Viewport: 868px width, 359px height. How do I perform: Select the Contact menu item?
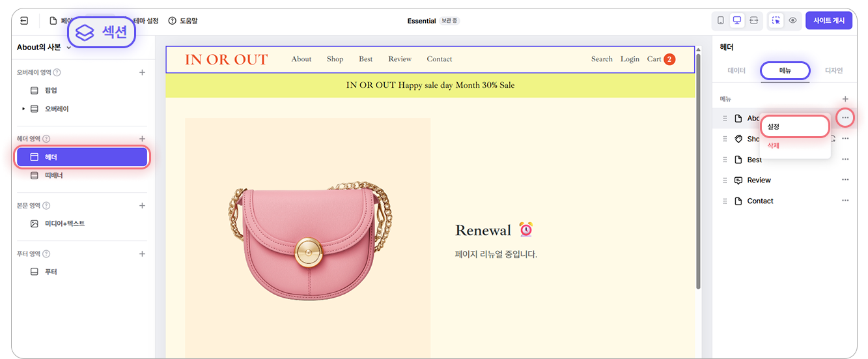[x=760, y=201]
